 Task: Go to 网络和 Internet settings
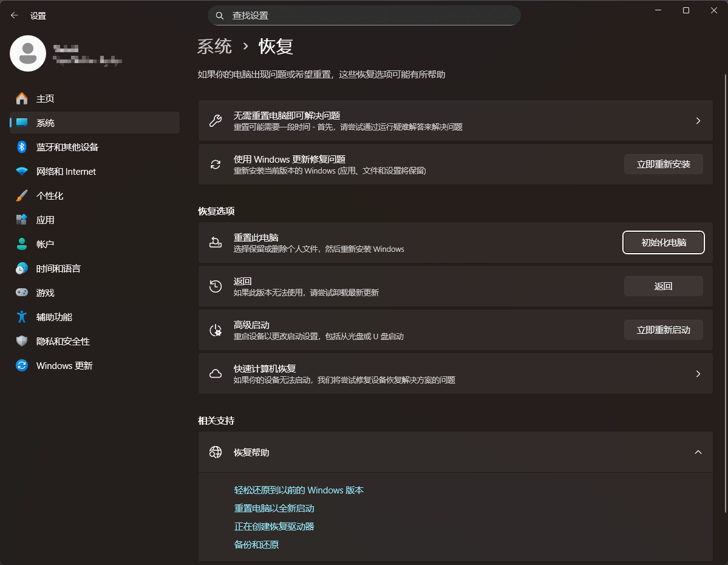click(95, 171)
